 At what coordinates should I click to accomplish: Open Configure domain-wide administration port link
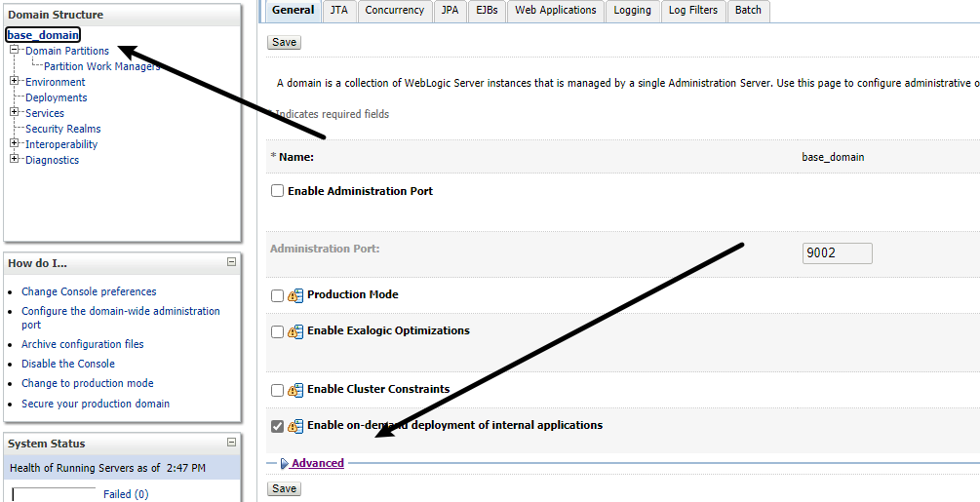121,318
